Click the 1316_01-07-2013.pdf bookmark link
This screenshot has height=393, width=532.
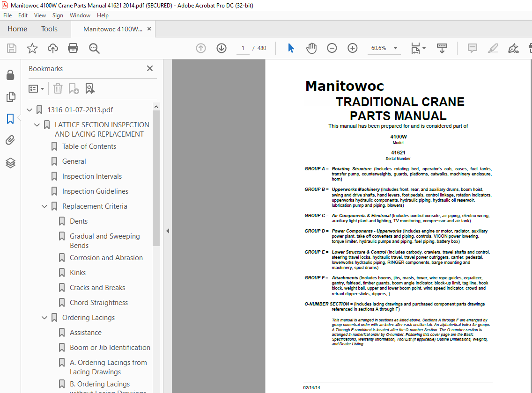[x=80, y=110]
